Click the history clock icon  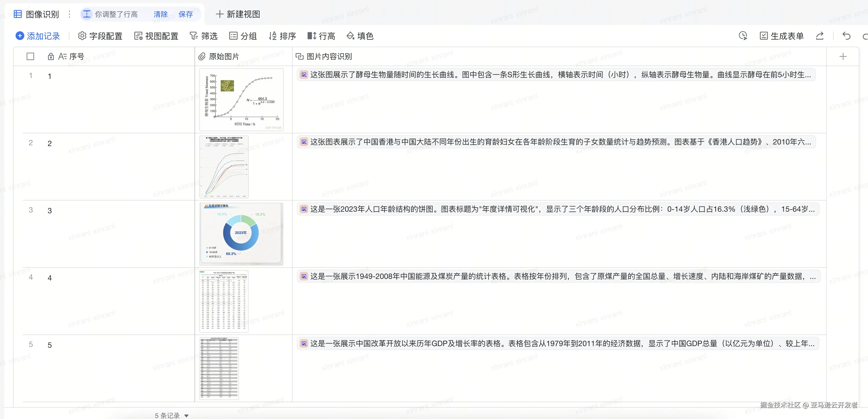click(743, 36)
